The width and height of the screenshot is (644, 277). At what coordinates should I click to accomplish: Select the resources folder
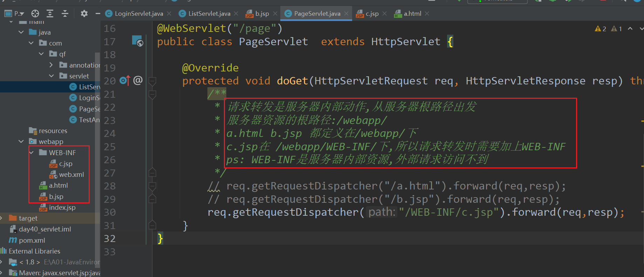[x=48, y=131]
